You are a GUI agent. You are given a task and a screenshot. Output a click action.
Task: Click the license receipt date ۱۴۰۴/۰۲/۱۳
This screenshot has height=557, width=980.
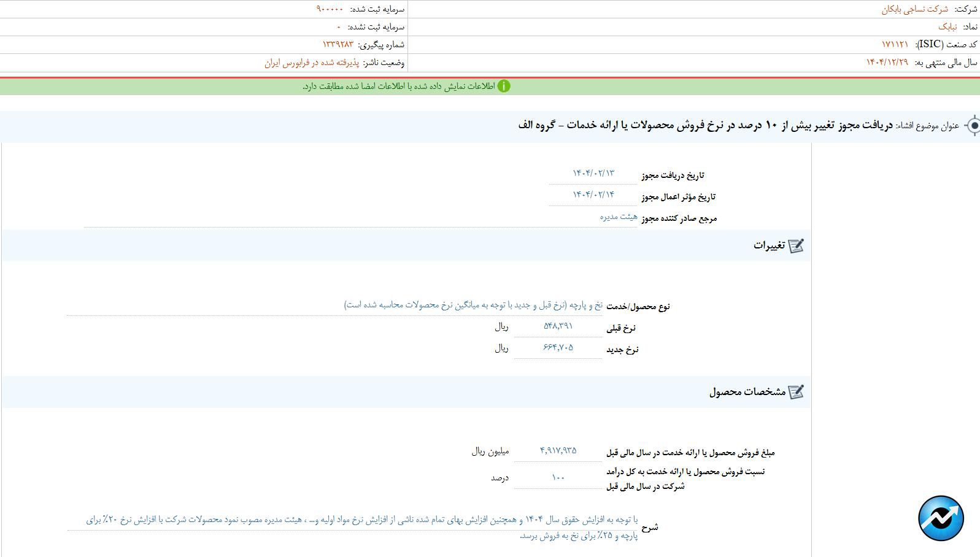click(x=593, y=174)
